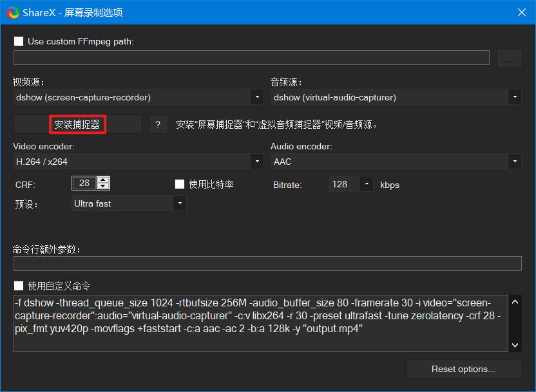Click the ShareX logo in title bar
This screenshot has height=392, width=536.
tap(13, 12)
